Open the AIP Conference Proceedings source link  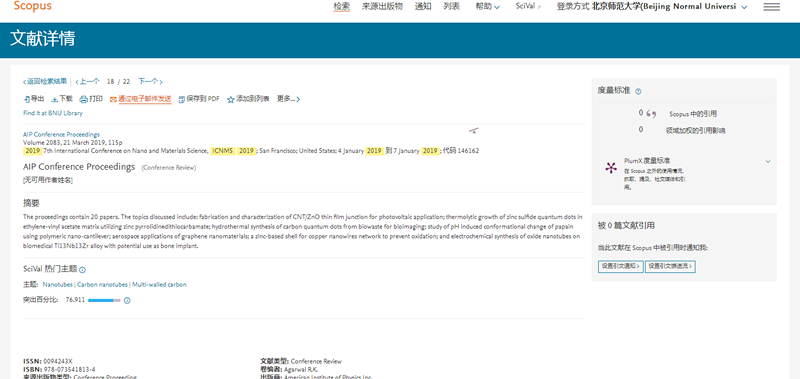(x=61, y=135)
